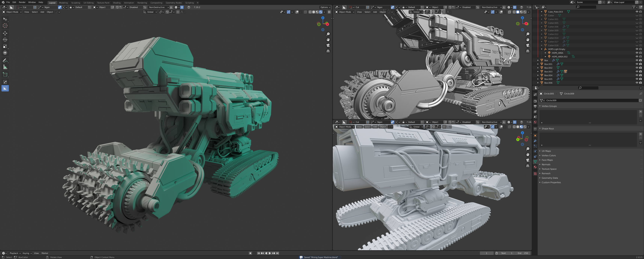Click the BoxCutter help question mark icon
The width and height of the screenshot is (644, 259).
coord(189,7)
